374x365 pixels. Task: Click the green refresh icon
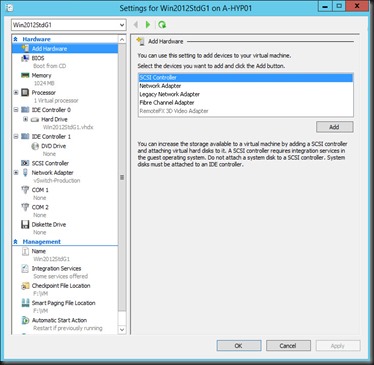pyautogui.click(x=162, y=25)
